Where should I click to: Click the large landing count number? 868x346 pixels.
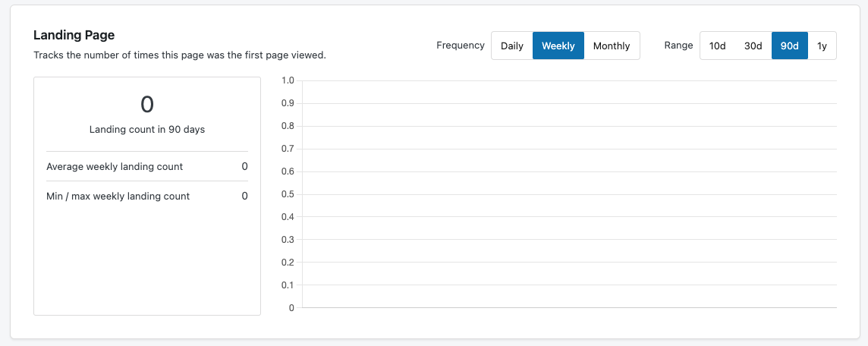[x=147, y=105]
